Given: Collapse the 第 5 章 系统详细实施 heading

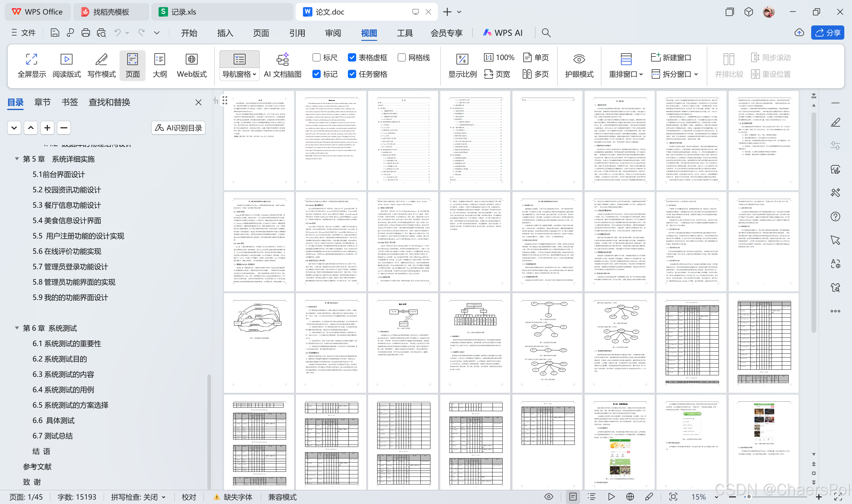Looking at the screenshot, I should (x=17, y=159).
